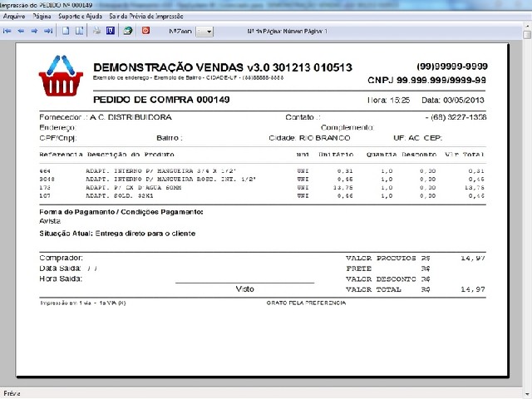The width and height of the screenshot is (532, 399).
Task: Click the VALOR TOTAL amount 14,97
Action: [x=473, y=288]
